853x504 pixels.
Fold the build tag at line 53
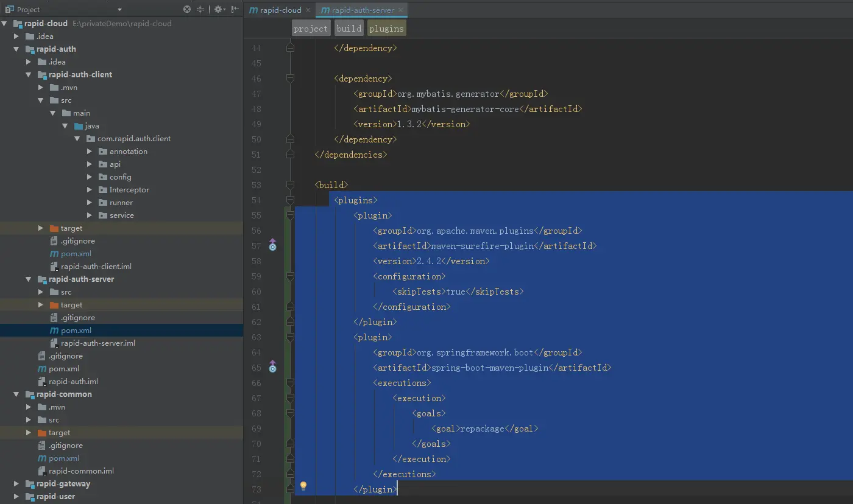[291, 185]
